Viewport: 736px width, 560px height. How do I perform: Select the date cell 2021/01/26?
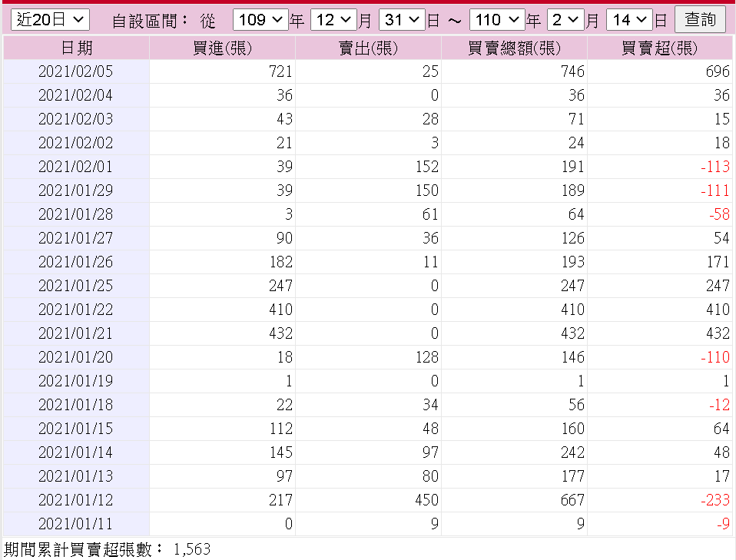tap(75, 262)
